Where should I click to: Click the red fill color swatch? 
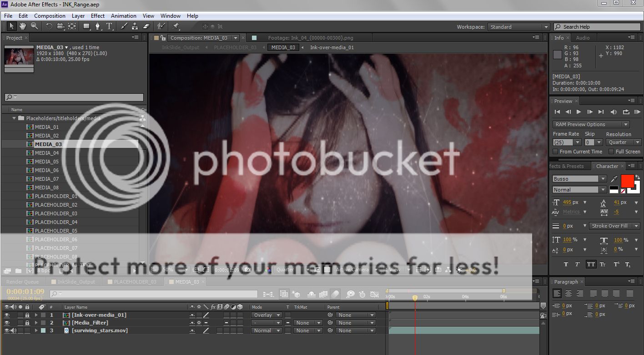[x=627, y=180]
